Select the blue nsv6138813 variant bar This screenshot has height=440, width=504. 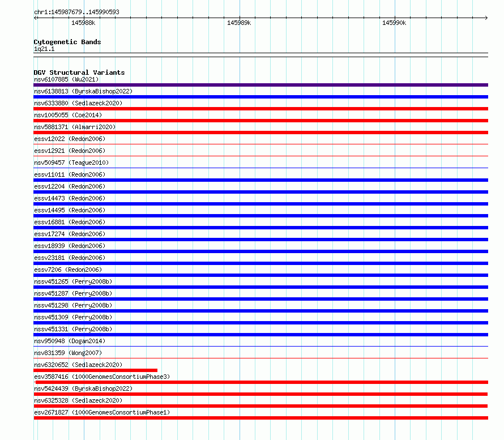(260, 97)
